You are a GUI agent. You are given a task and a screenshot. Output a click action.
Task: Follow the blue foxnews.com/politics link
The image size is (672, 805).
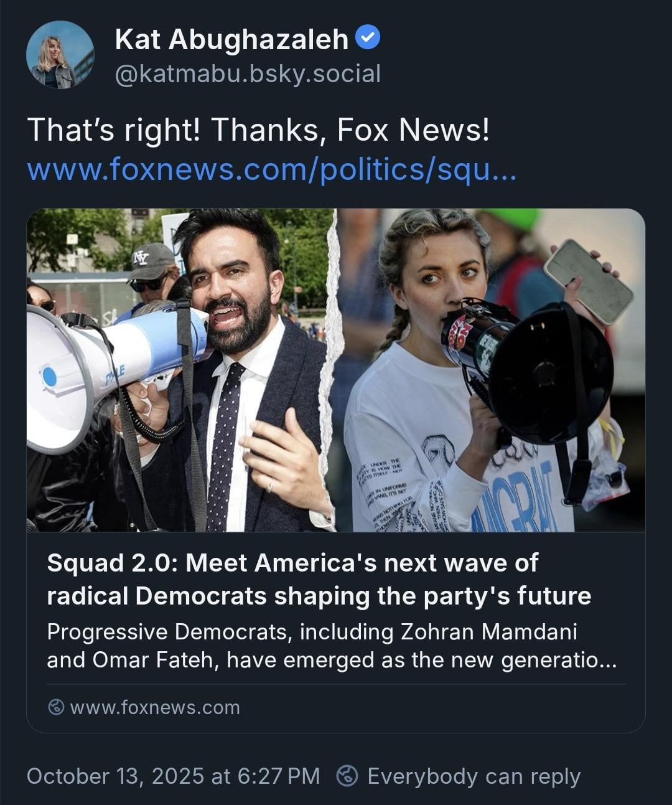click(x=272, y=169)
